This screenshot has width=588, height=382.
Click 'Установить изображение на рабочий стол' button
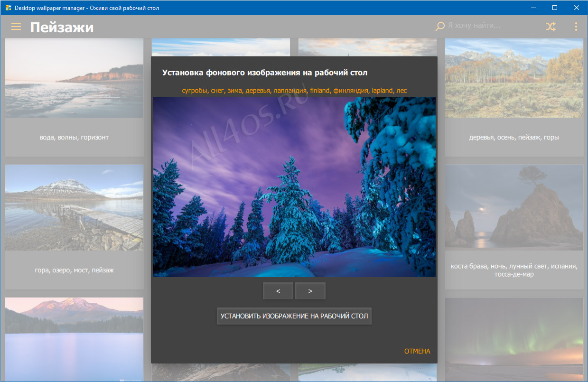pyautogui.click(x=294, y=316)
